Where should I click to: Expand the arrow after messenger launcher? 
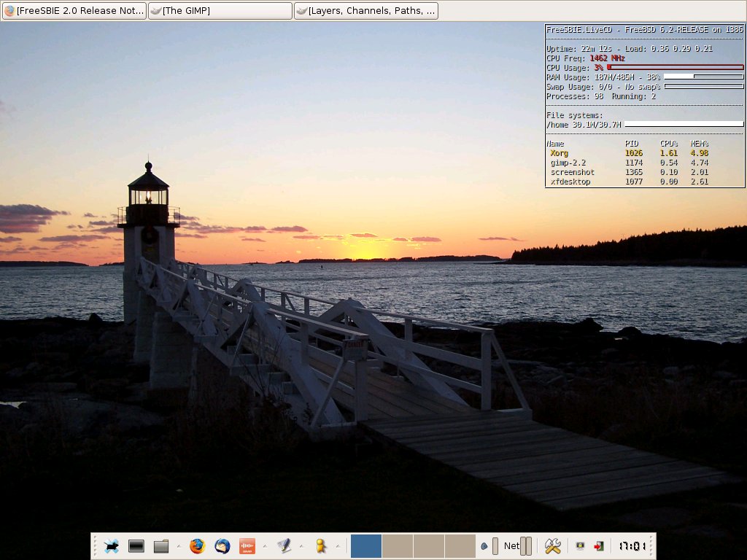(x=338, y=545)
